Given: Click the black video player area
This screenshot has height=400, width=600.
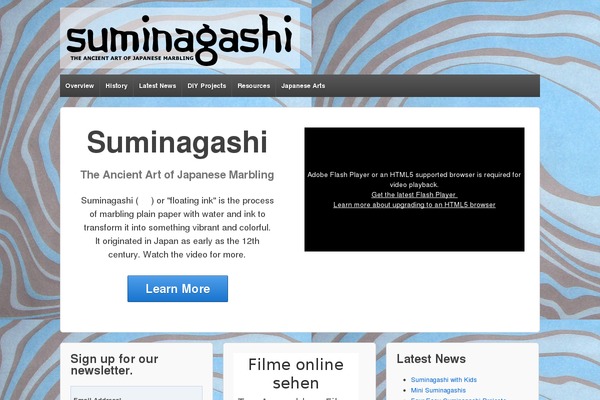Looking at the screenshot, I should pos(414,189).
